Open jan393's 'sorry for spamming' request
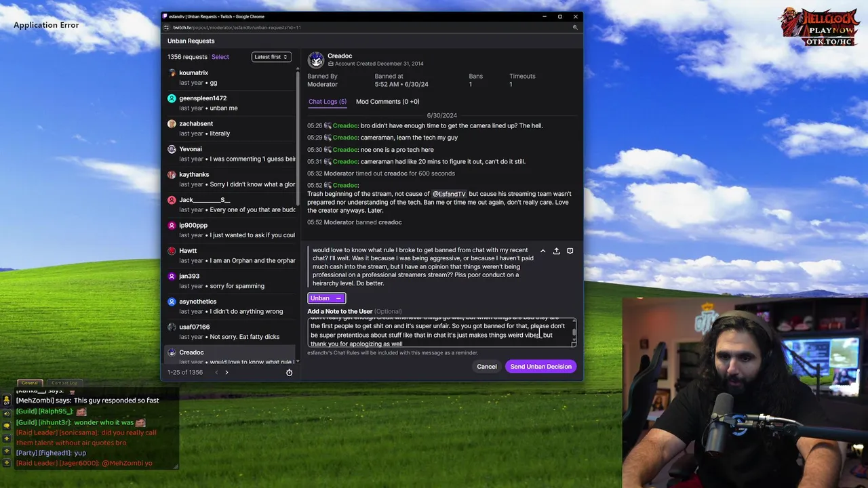Image resolution: width=868 pixels, height=488 pixels. click(231, 281)
